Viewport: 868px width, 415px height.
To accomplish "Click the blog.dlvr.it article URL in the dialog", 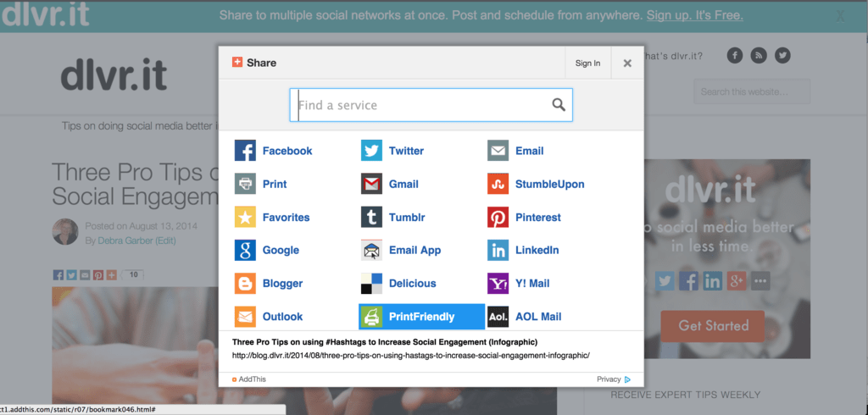I will pos(411,355).
